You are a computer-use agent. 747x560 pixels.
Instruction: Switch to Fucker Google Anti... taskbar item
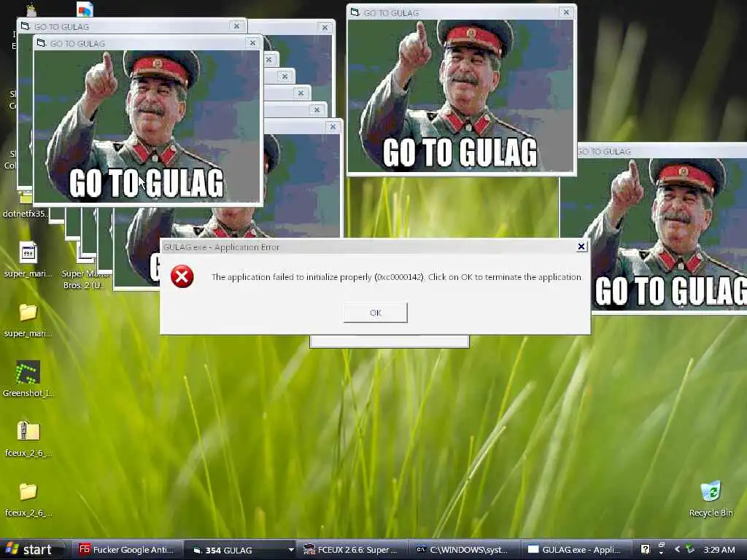127,550
